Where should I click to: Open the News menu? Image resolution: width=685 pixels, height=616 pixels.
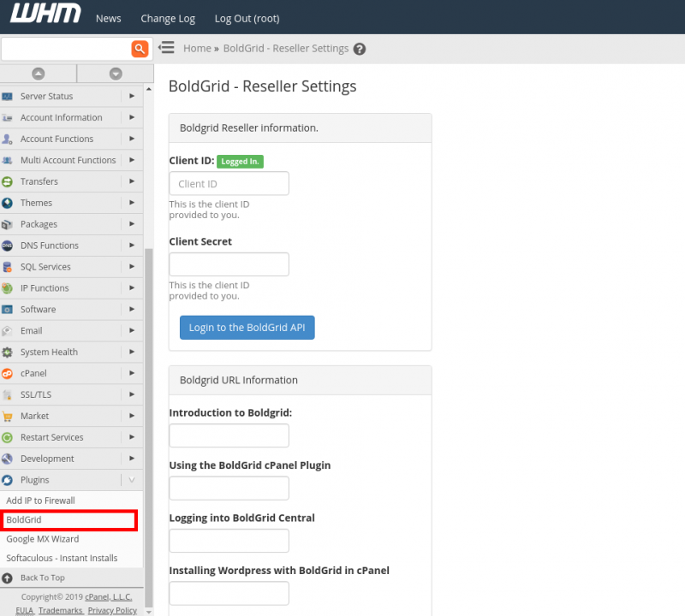[x=108, y=17]
